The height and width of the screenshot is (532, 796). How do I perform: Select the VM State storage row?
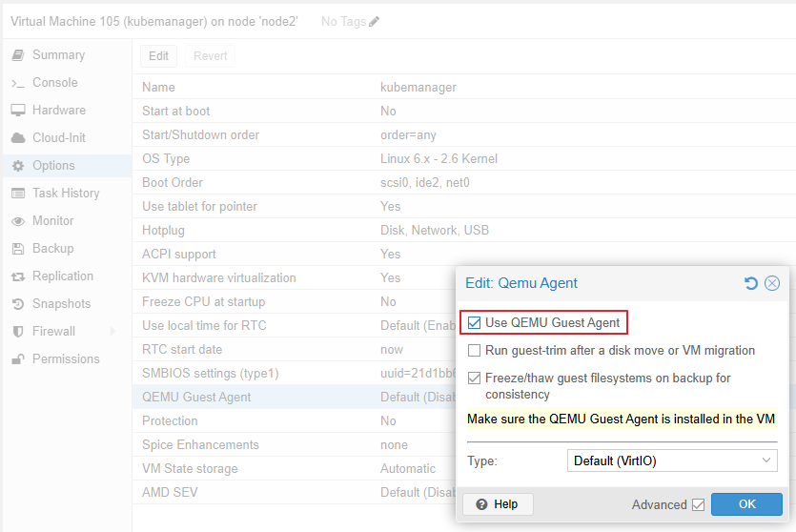294,468
